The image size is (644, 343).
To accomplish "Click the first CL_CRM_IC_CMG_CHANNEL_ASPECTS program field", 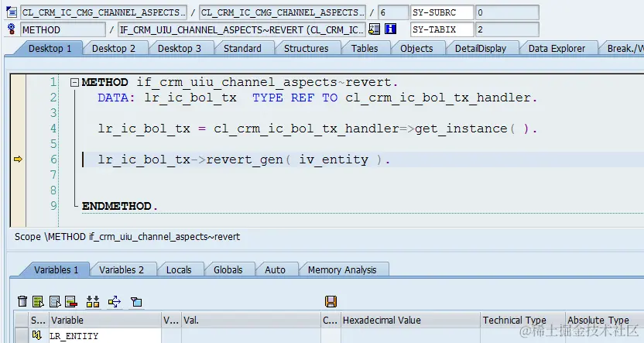I will pos(104,12).
